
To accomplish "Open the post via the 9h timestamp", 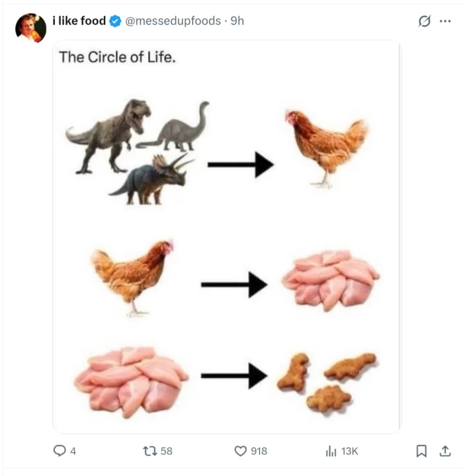I will [237, 21].
